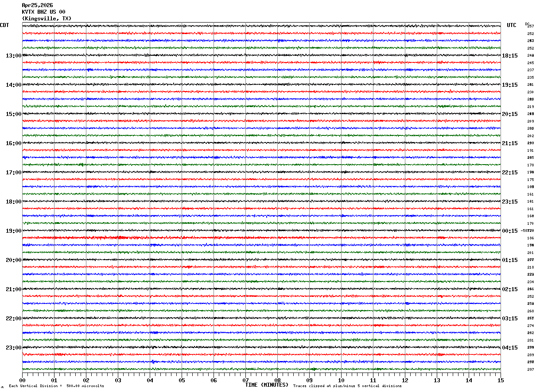Click DC offset value 191
The height and width of the screenshot is (392, 536).
(x=530, y=150)
